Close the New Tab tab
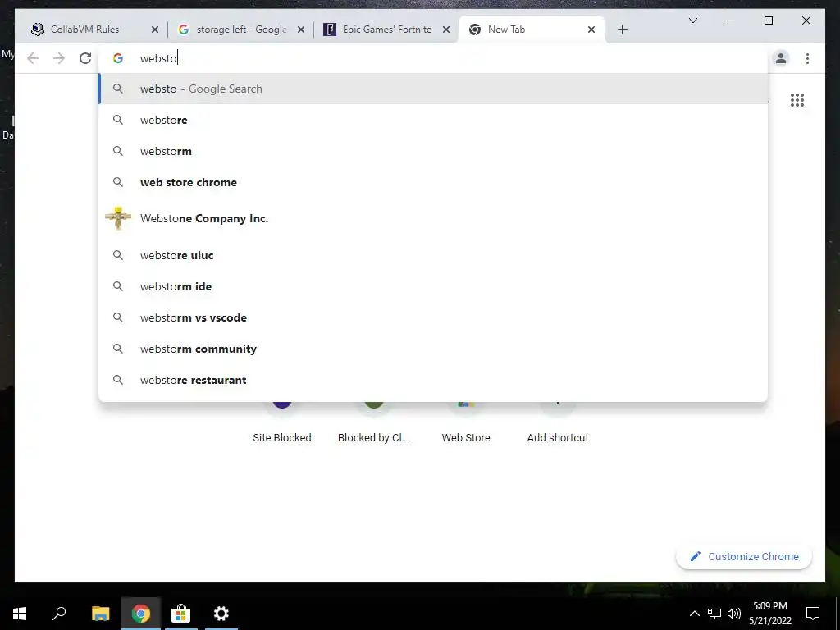The width and height of the screenshot is (840, 630). click(591, 30)
